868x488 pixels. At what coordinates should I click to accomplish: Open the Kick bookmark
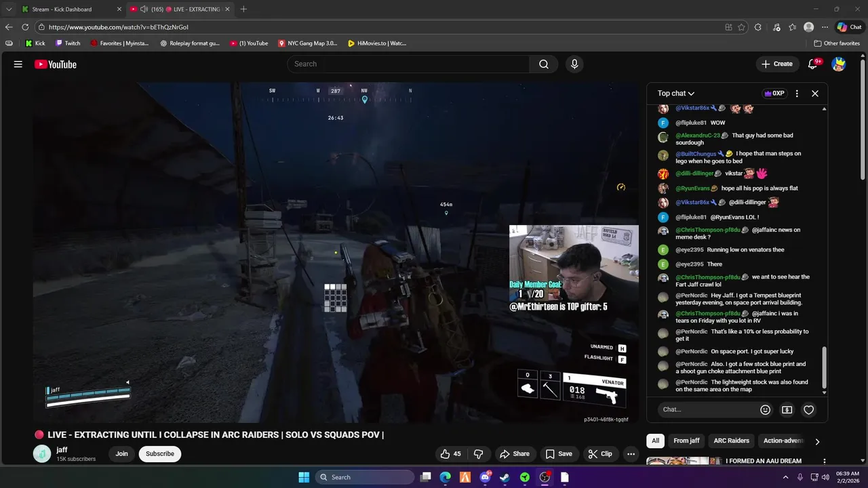tap(35, 43)
